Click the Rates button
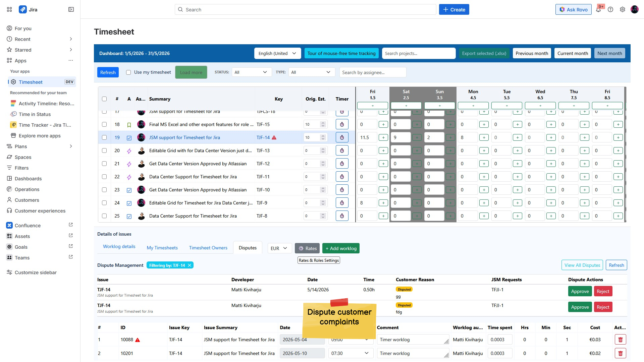This screenshot has height=362, width=644. pos(307,248)
